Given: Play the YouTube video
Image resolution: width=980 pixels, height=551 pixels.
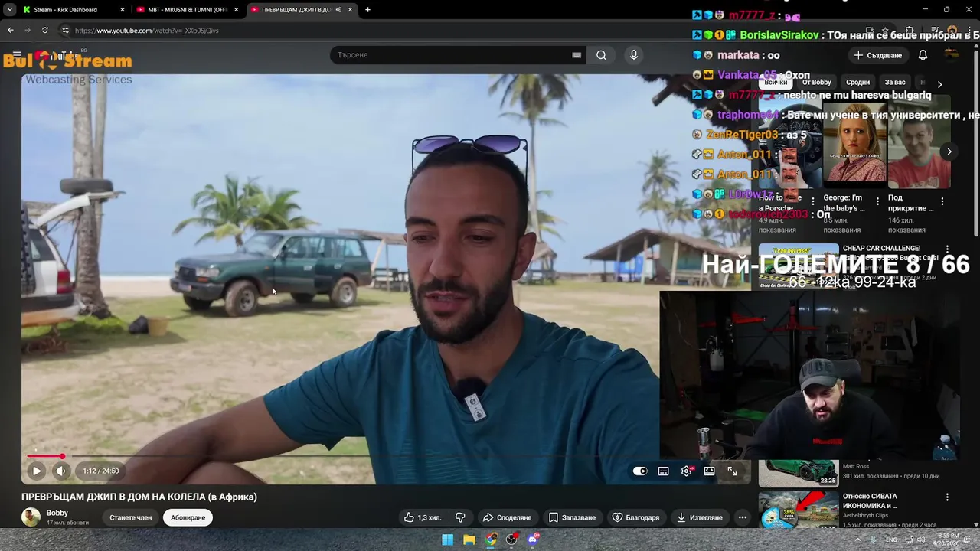Looking at the screenshot, I should [36, 471].
